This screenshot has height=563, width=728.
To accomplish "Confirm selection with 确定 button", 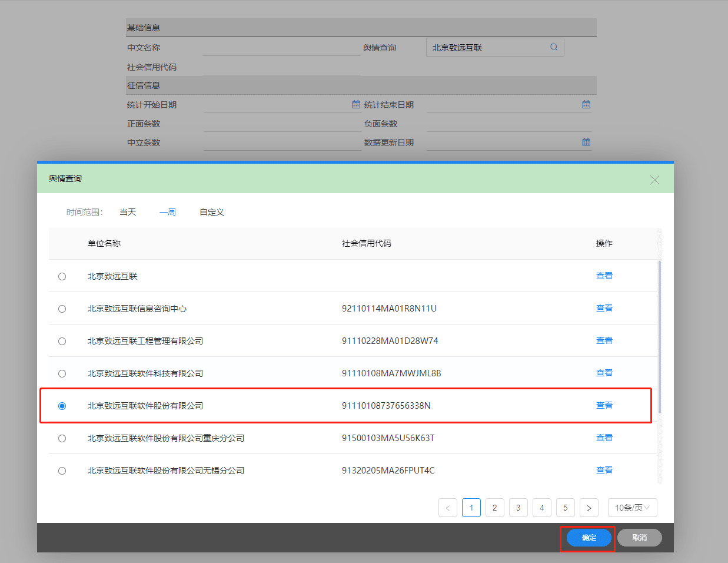I will tap(589, 538).
